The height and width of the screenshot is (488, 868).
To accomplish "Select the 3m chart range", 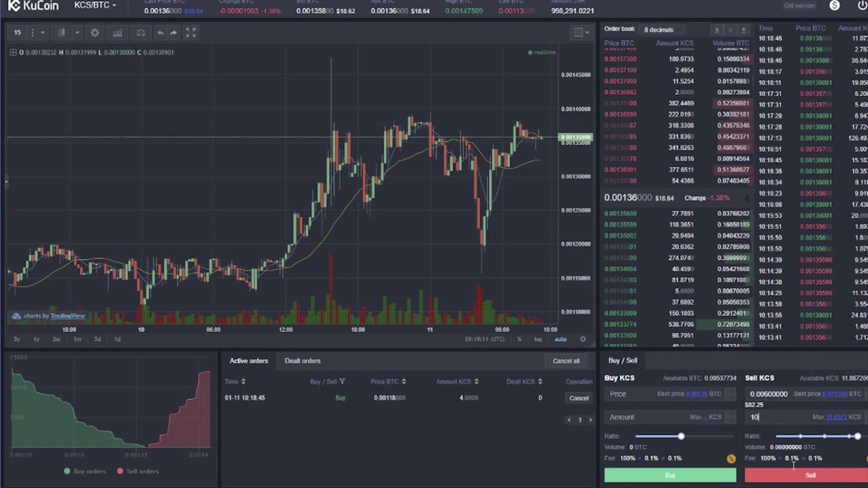I will (56, 339).
